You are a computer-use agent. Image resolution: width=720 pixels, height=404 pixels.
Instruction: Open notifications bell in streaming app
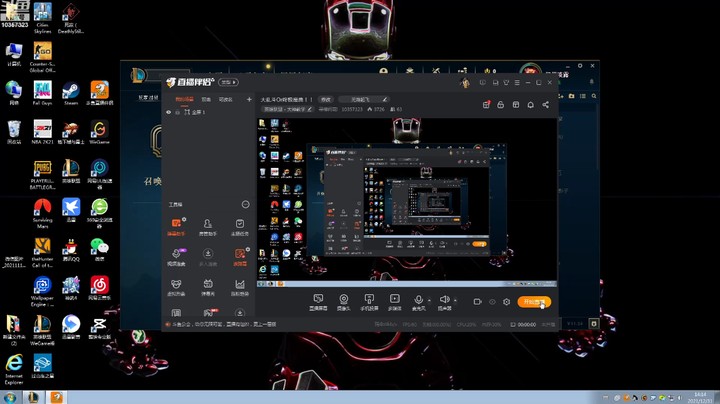tap(530, 105)
